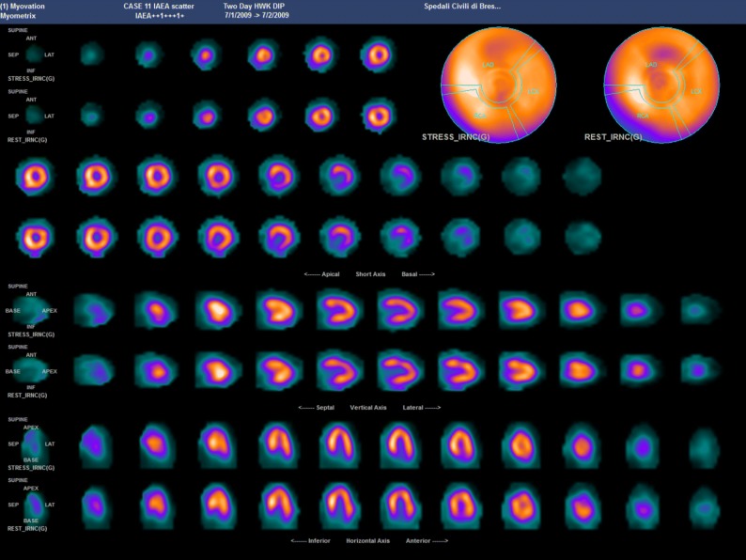
Task: Select RCA territory on the stress polar map
Action: [479, 115]
